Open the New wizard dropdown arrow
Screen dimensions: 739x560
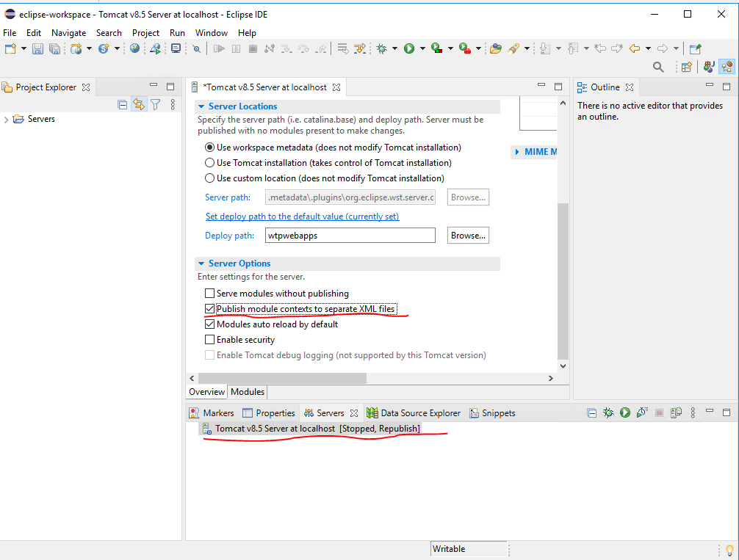tap(24, 48)
